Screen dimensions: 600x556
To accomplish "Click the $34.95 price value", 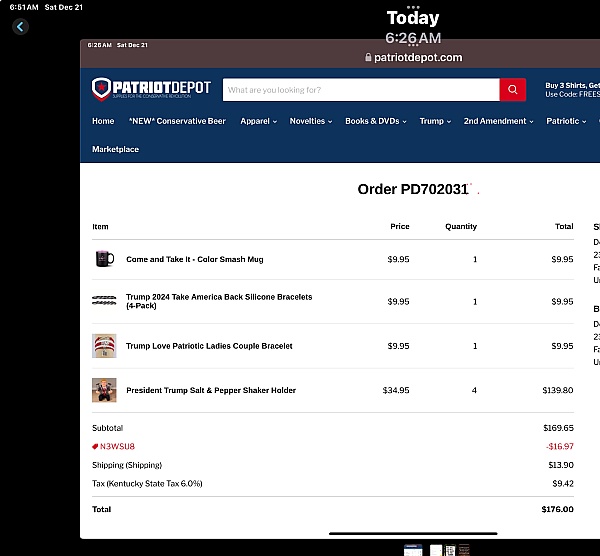I will pos(396,390).
